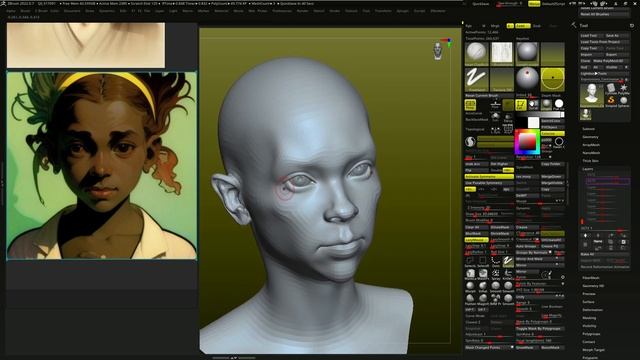The image size is (640, 360).
Task: Open the Material menu
Action: pyautogui.click(x=221, y=11)
